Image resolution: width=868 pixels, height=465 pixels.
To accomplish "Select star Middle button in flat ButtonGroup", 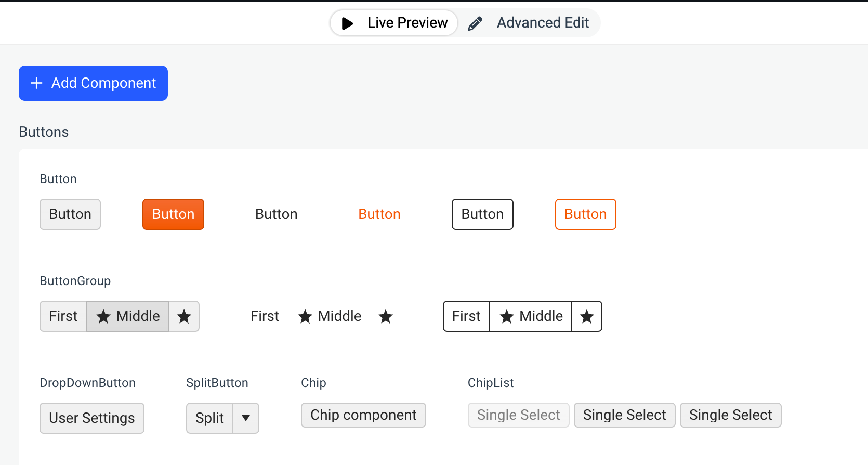I will (330, 316).
